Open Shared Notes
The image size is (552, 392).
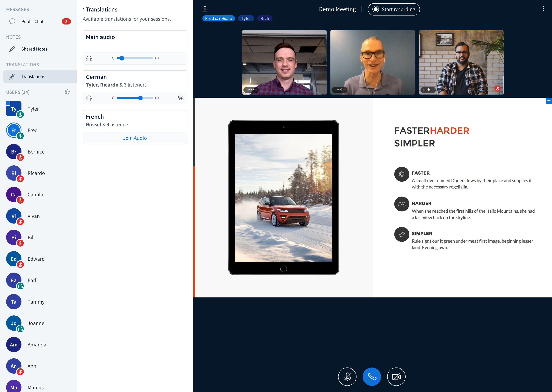34,49
